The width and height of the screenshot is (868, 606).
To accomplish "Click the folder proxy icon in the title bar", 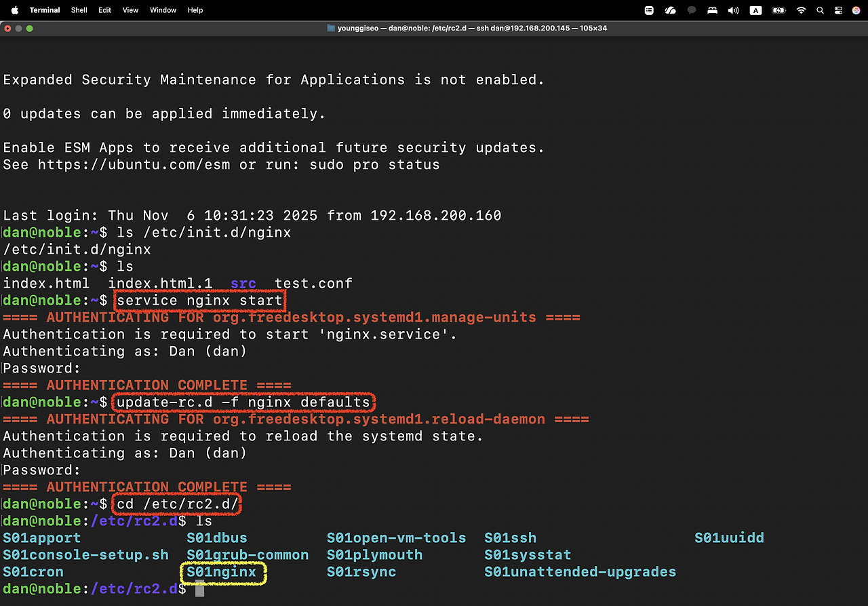I will click(x=331, y=29).
